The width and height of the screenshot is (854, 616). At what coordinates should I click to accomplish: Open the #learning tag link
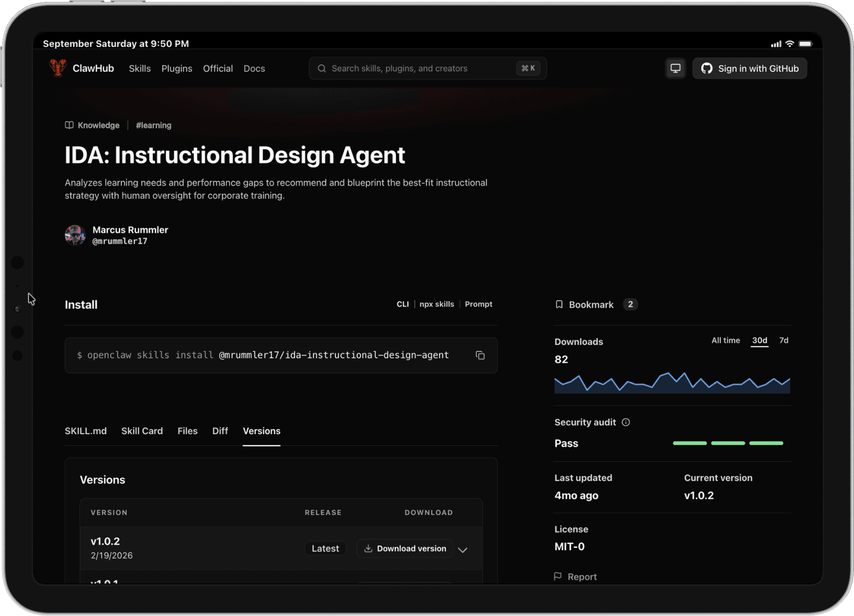[153, 125]
